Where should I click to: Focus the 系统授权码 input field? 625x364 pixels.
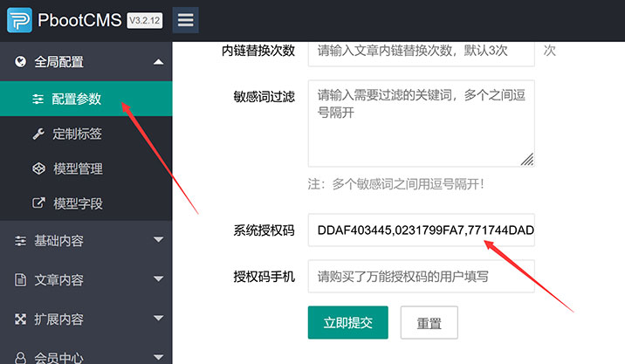tap(421, 230)
